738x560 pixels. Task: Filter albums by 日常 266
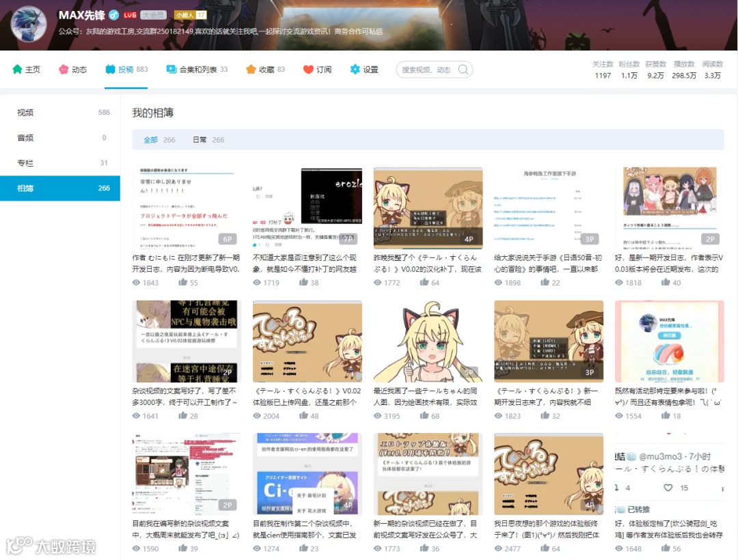[x=208, y=139]
